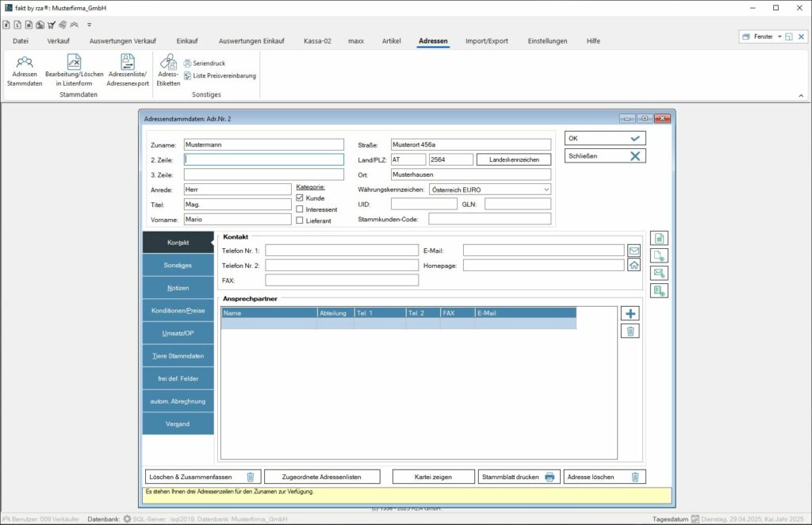Click into the 2. Zeile input field
This screenshot has height=525, width=812.
[x=264, y=159]
